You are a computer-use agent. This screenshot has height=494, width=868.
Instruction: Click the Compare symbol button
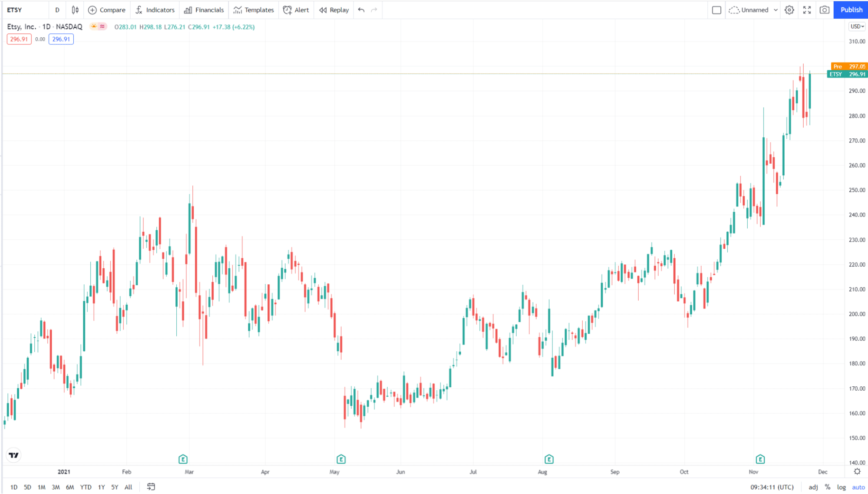click(107, 10)
